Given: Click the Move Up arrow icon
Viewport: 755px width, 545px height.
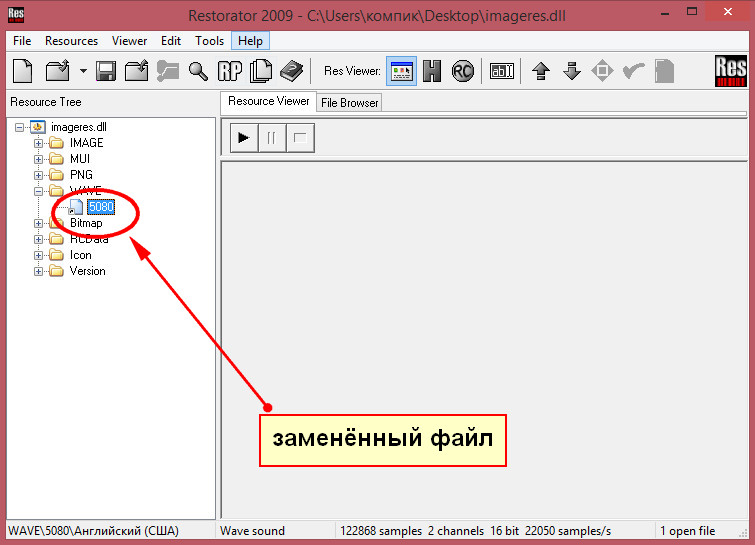Looking at the screenshot, I should pos(541,71).
